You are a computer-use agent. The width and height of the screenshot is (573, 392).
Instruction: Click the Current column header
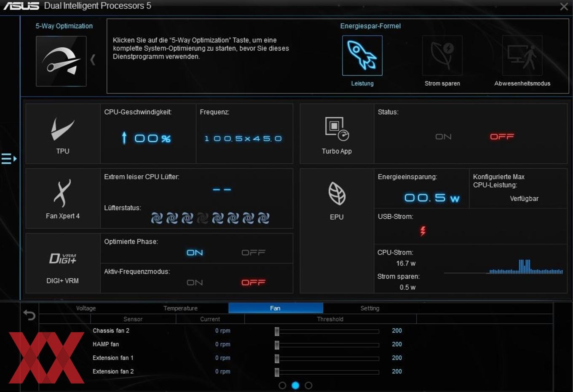pos(210,319)
